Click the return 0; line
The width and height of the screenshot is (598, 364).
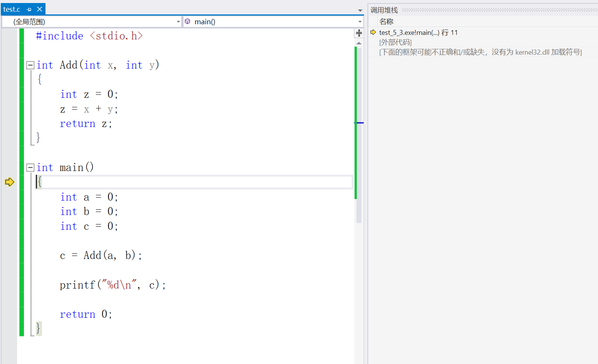[x=86, y=314]
